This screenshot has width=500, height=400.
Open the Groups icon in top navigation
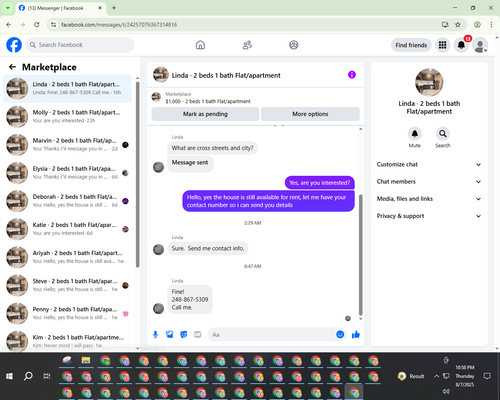tap(294, 45)
